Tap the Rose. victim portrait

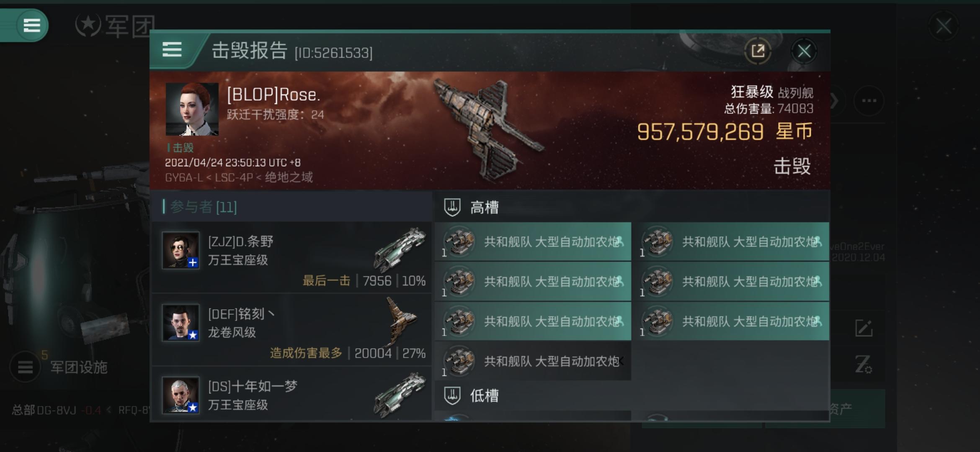(x=192, y=109)
